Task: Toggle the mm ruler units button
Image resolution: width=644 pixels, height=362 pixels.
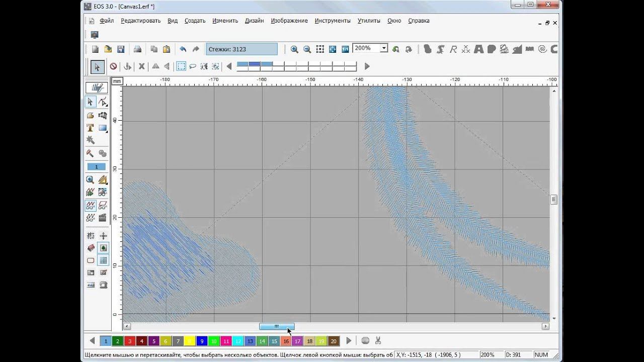Action: coord(117,81)
